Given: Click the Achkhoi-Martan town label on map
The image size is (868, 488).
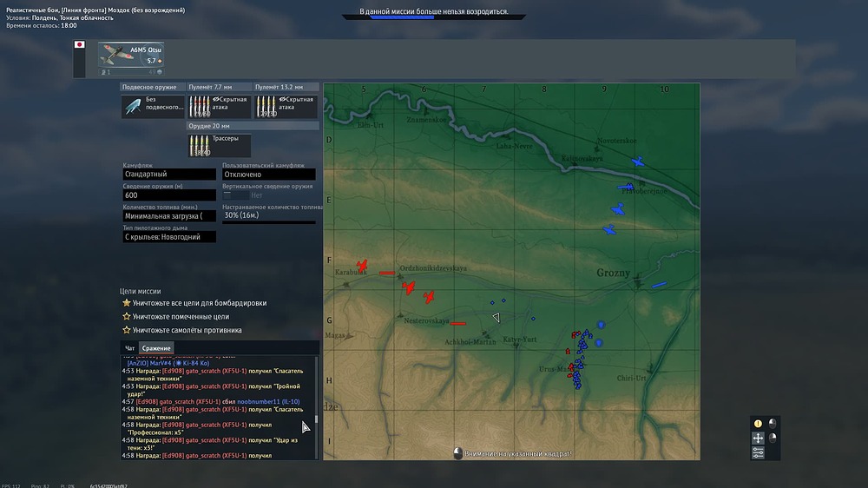Looking at the screenshot, I should coord(470,342).
